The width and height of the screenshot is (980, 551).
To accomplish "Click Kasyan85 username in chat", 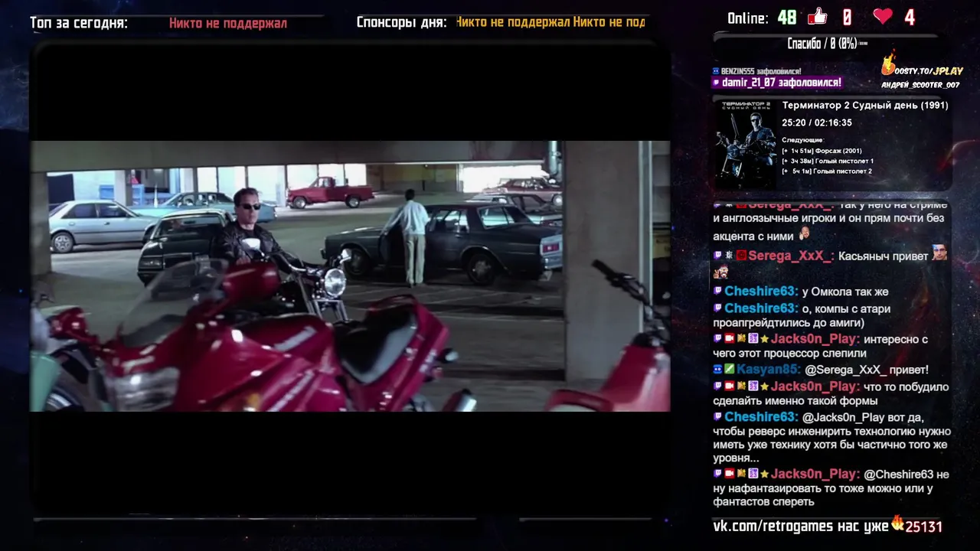I will pyautogui.click(x=769, y=369).
